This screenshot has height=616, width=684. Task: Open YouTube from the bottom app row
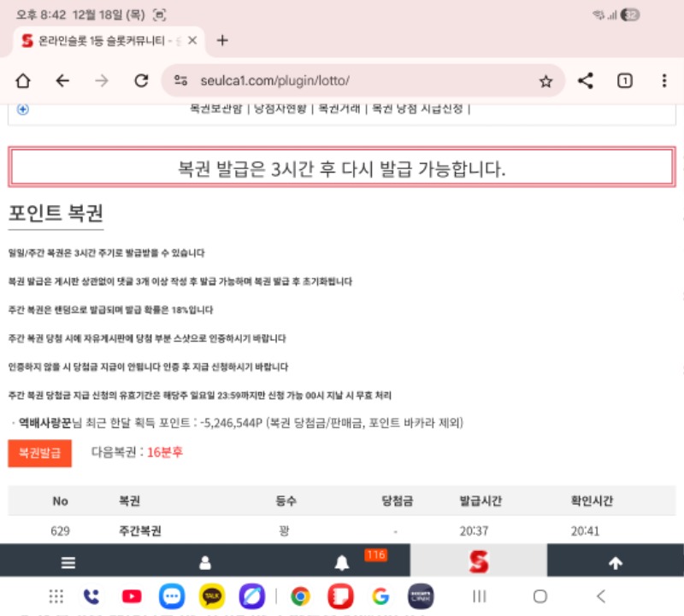point(131,596)
